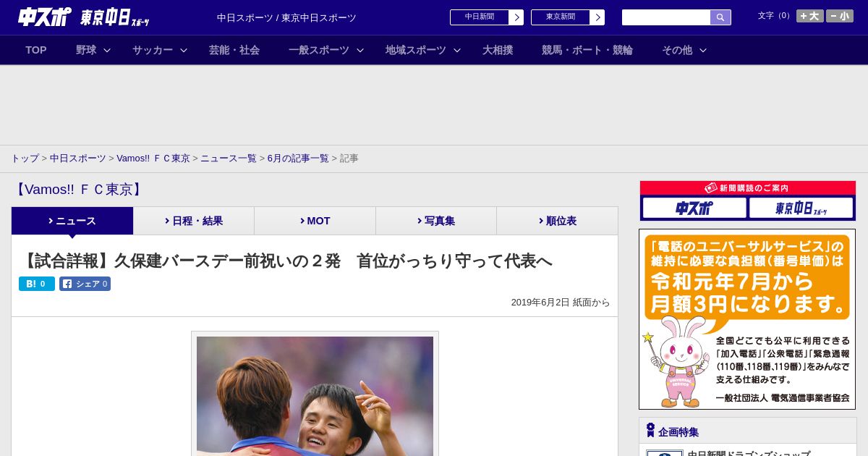Expand the その他 dropdown chevron

point(703,50)
